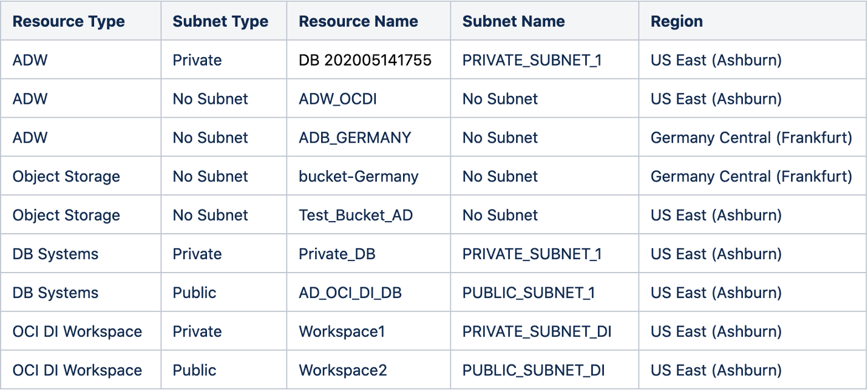868x391 pixels.
Task: Click the bucket-Germany cell
Action: pos(358,177)
